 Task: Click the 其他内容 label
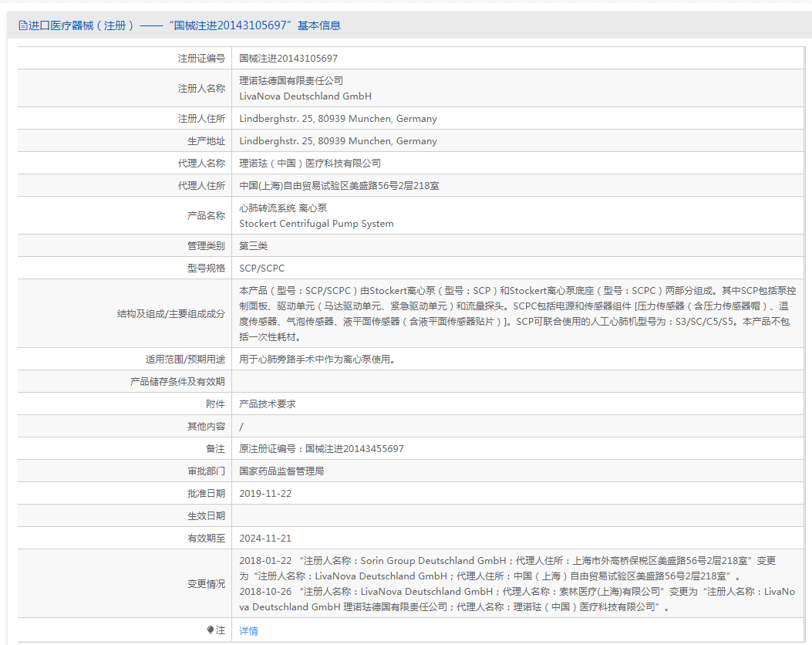pyautogui.click(x=206, y=427)
